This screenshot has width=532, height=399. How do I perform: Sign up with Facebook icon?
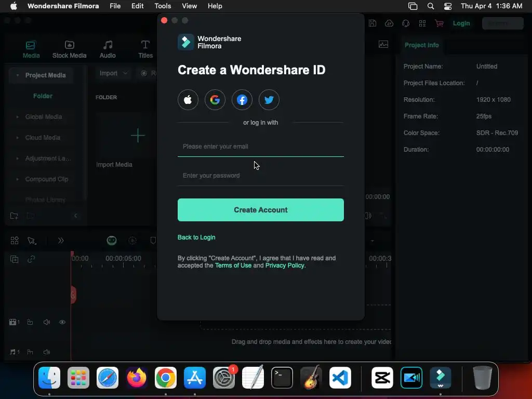(242, 100)
